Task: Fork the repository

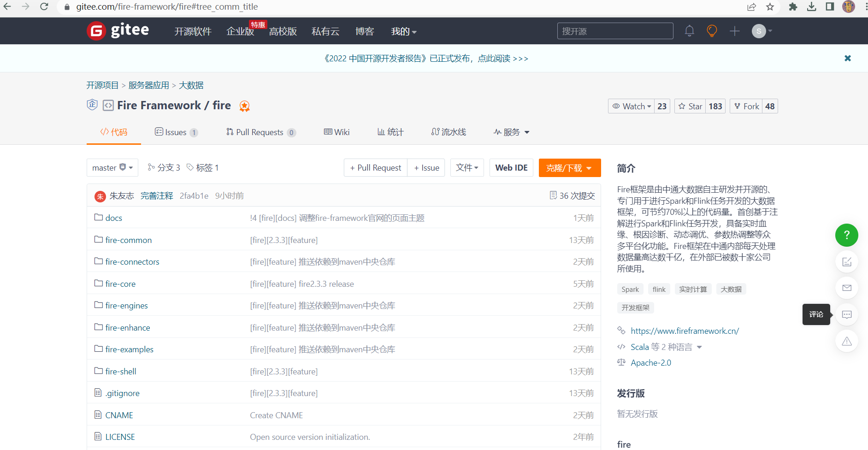Action: [x=746, y=106]
